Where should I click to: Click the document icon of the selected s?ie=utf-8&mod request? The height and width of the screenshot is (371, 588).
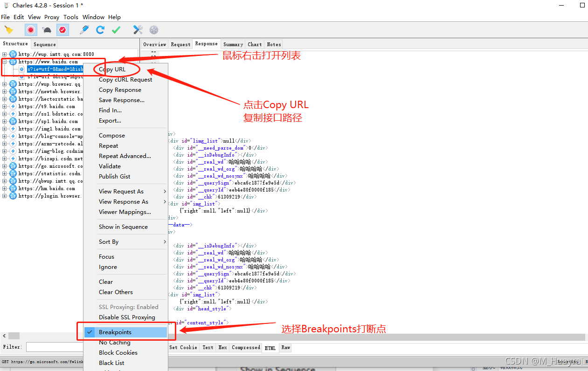pos(22,69)
